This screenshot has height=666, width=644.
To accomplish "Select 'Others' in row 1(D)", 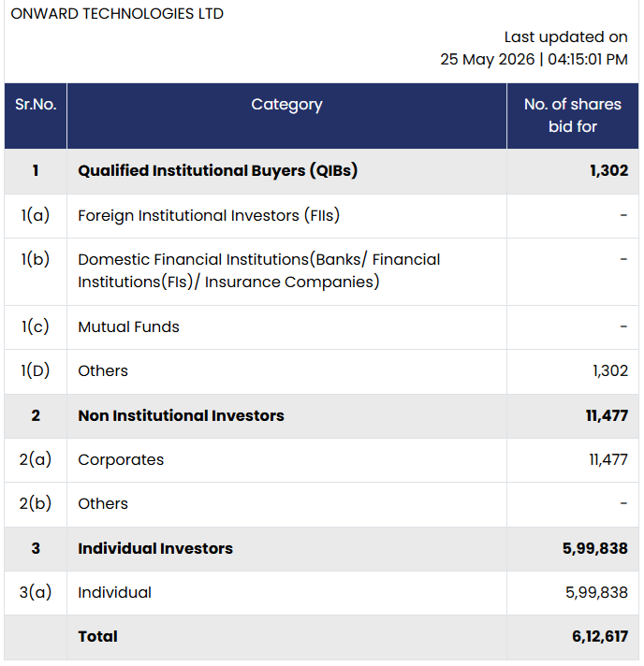I will [103, 370].
